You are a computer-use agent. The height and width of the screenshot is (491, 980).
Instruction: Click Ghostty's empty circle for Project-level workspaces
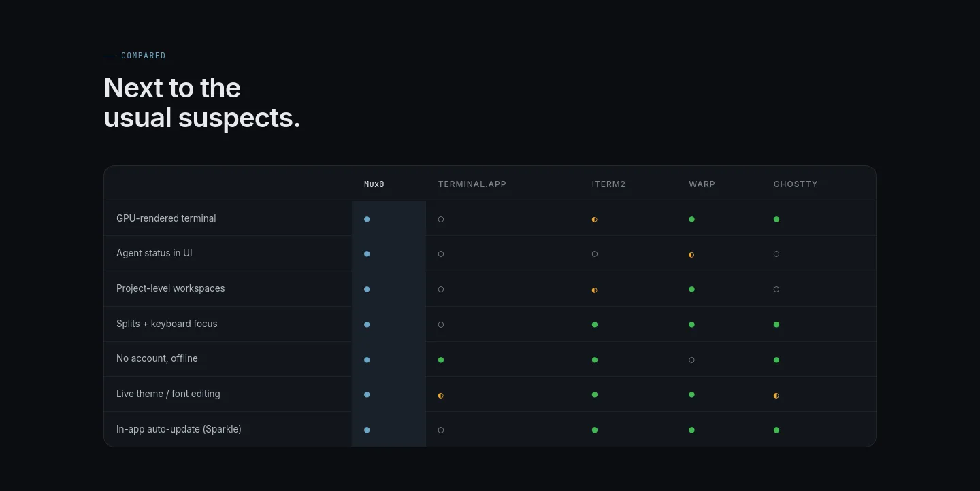(777, 289)
